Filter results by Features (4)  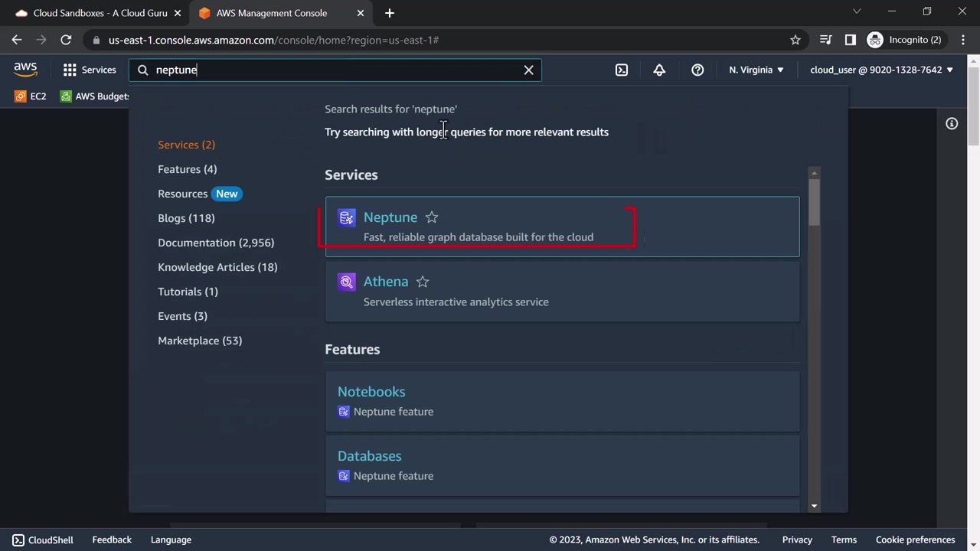pyautogui.click(x=187, y=169)
